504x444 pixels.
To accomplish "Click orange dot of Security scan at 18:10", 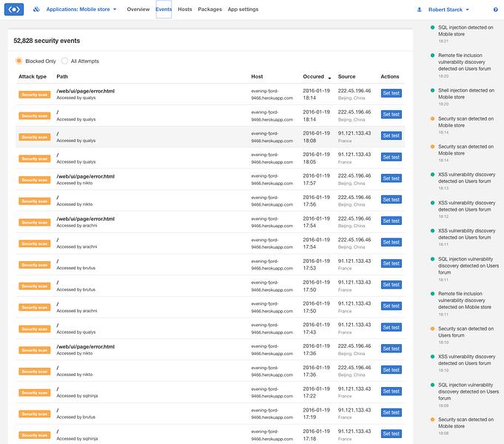I will click(432, 329).
